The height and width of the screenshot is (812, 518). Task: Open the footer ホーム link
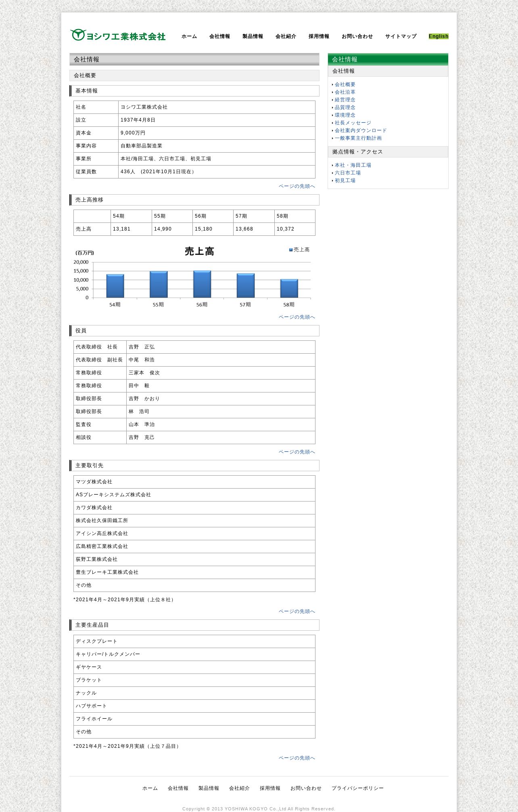point(150,788)
